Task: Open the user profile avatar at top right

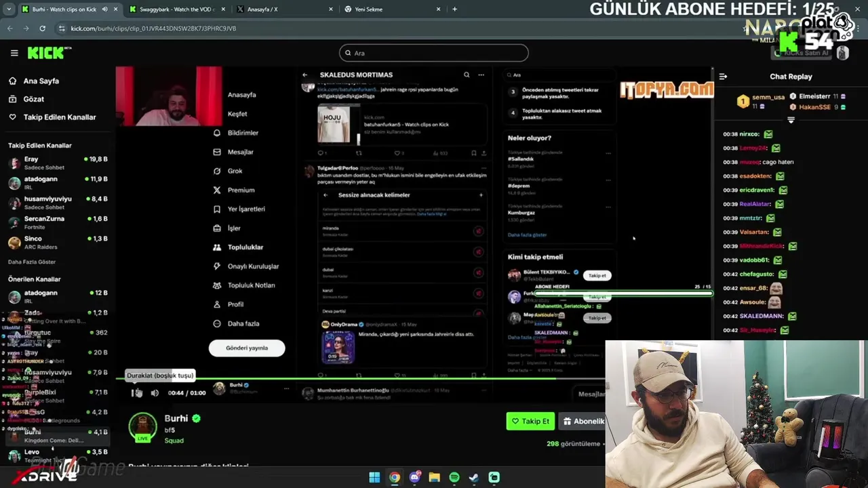Action: 843,53
